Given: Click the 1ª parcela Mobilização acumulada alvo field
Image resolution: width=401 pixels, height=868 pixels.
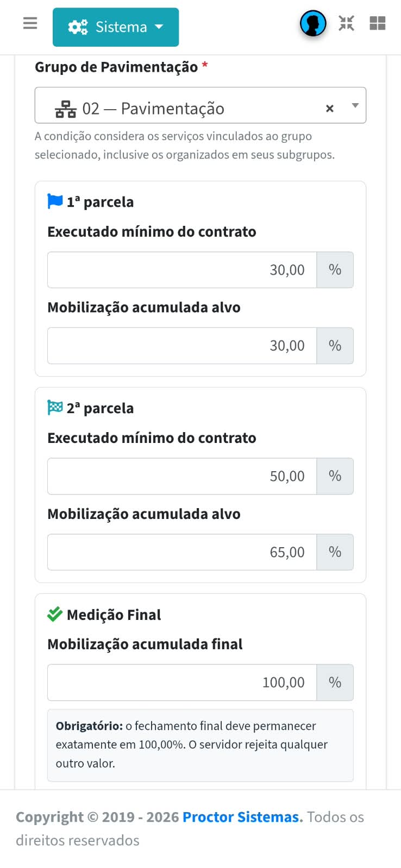Looking at the screenshot, I should 182,346.
